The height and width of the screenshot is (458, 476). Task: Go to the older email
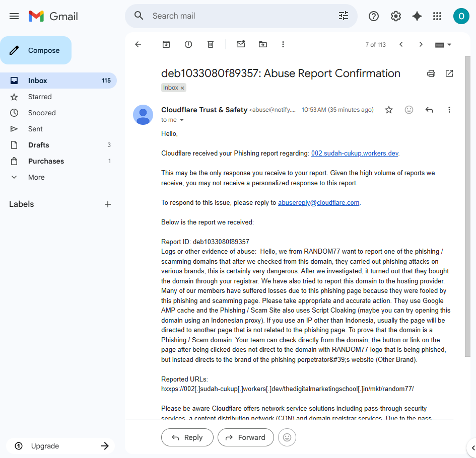tap(421, 45)
